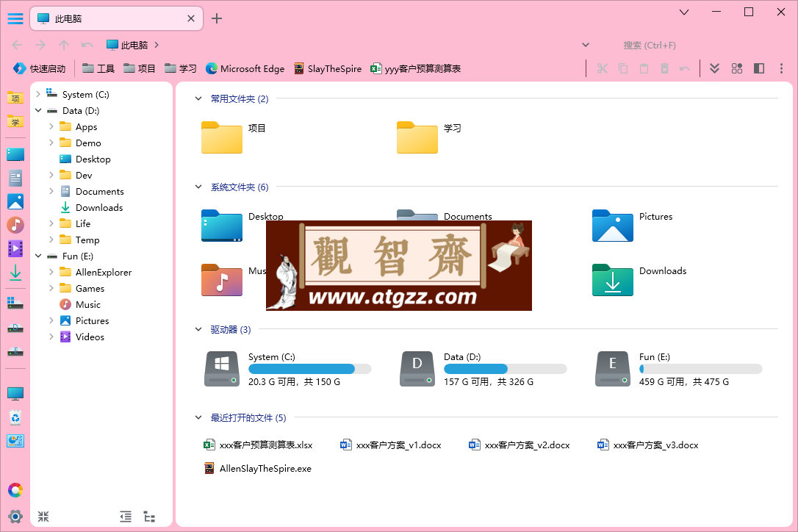Open Desktop icon in the left strip
The width and height of the screenshot is (798, 532).
click(15, 154)
